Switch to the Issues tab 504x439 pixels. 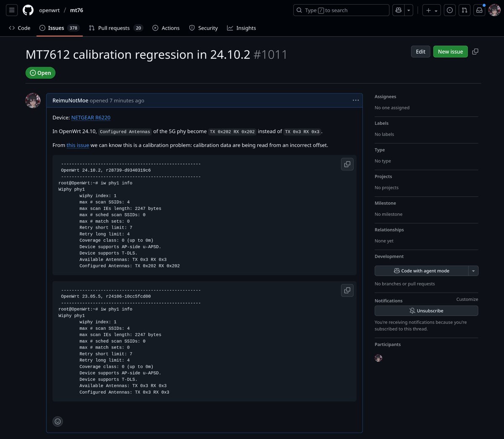pos(60,28)
